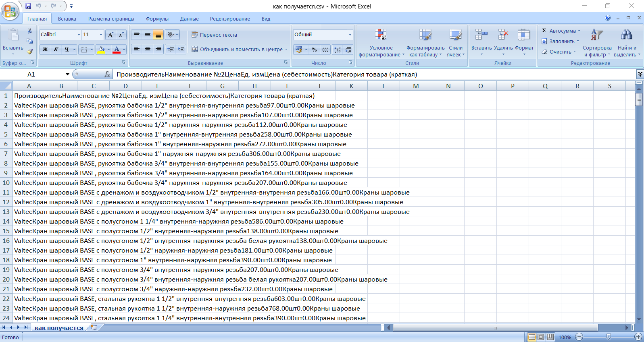Open the Заполнить fill menu
The width and height of the screenshot is (644, 342).
tap(560, 41)
